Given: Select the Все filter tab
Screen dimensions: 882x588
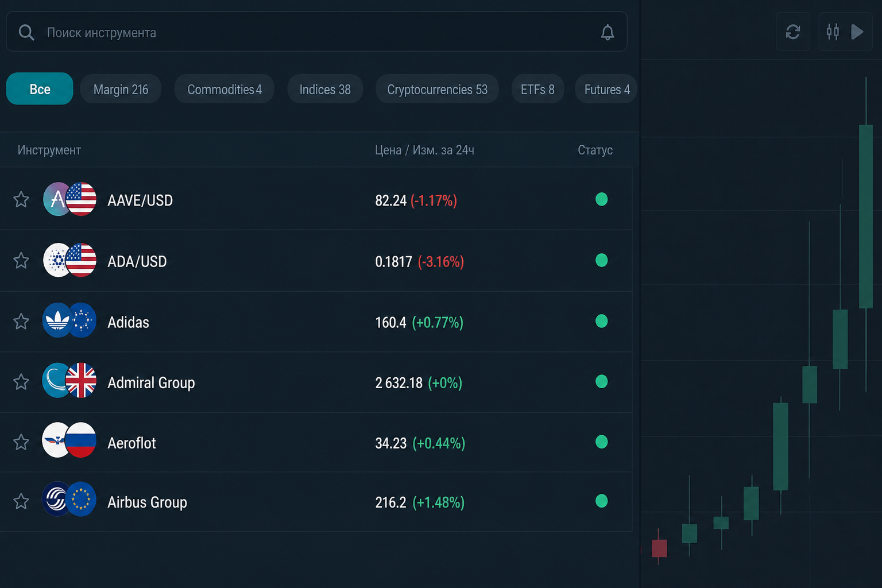Looking at the screenshot, I should [40, 88].
